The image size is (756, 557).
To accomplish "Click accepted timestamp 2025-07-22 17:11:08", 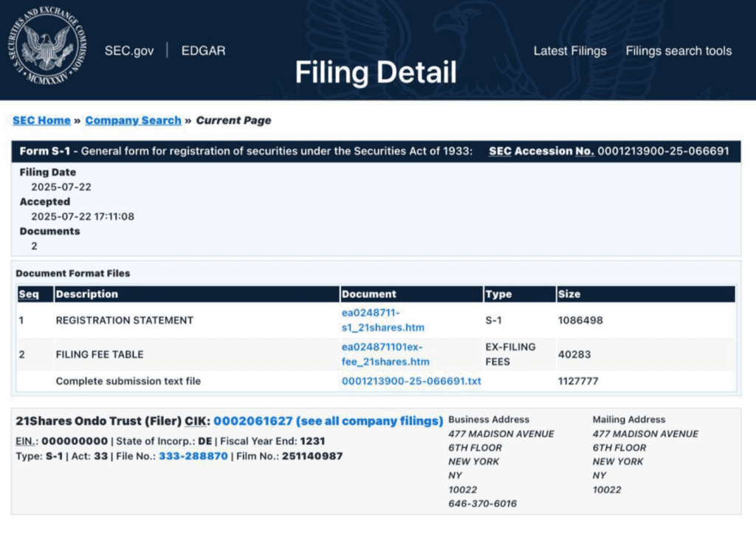I will point(83,216).
